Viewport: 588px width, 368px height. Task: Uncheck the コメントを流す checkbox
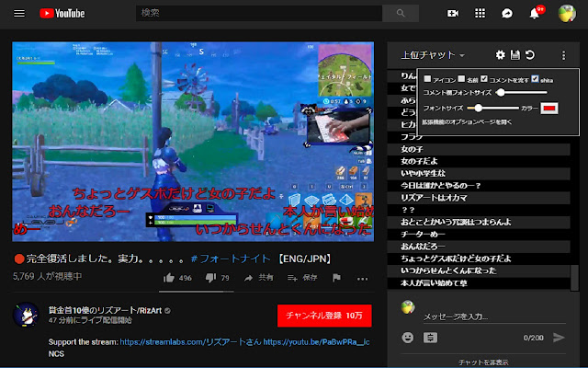click(484, 79)
